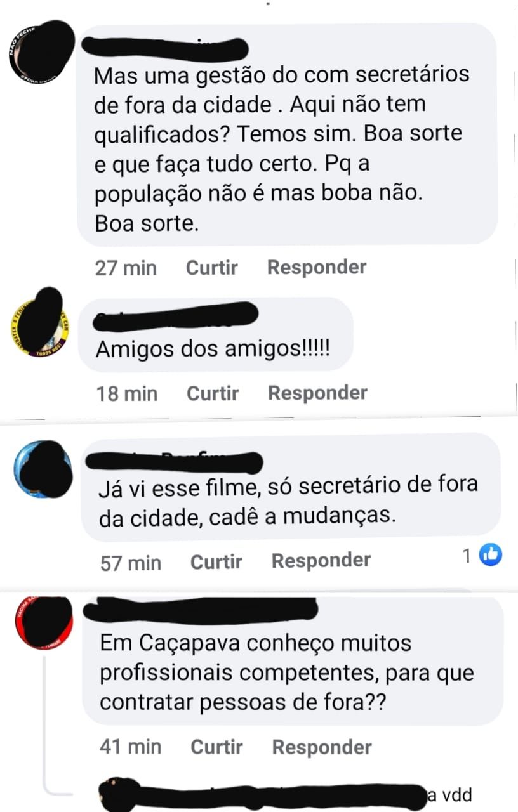Like the 'Amigos dos amigos' comment

(x=213, y=393)
